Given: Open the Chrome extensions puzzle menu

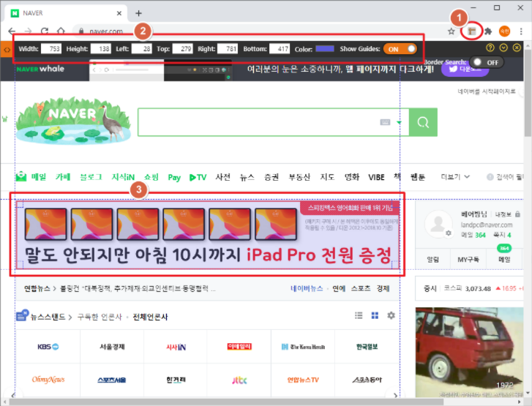Looking at the screenshot, I should pyautogui.click(x=488, y=31).
